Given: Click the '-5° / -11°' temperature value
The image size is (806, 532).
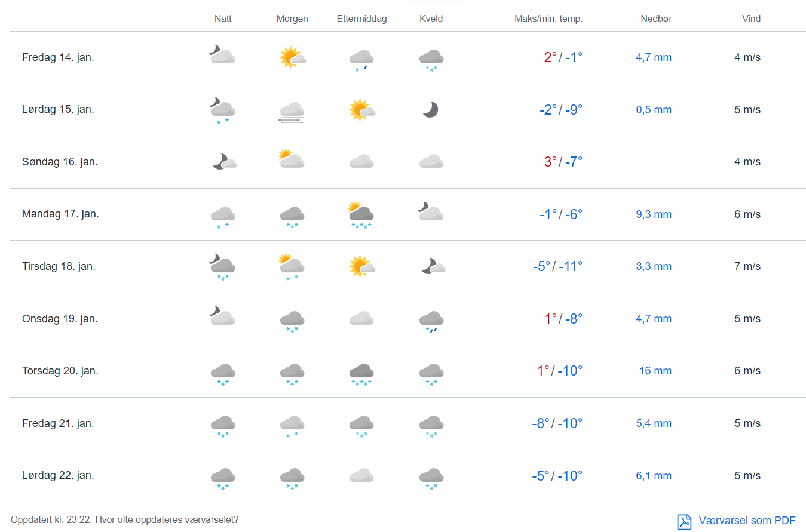Looking at the screenshot, I should click(557, 266).
